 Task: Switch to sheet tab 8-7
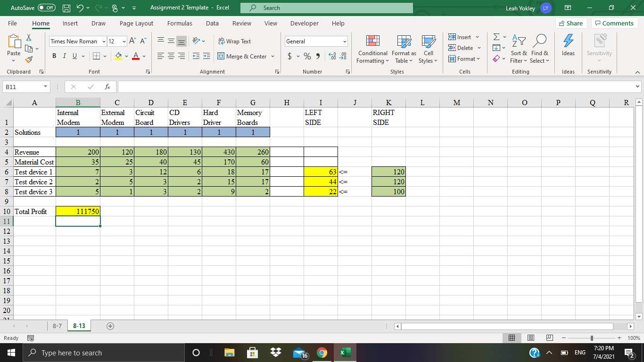(57, 326)
